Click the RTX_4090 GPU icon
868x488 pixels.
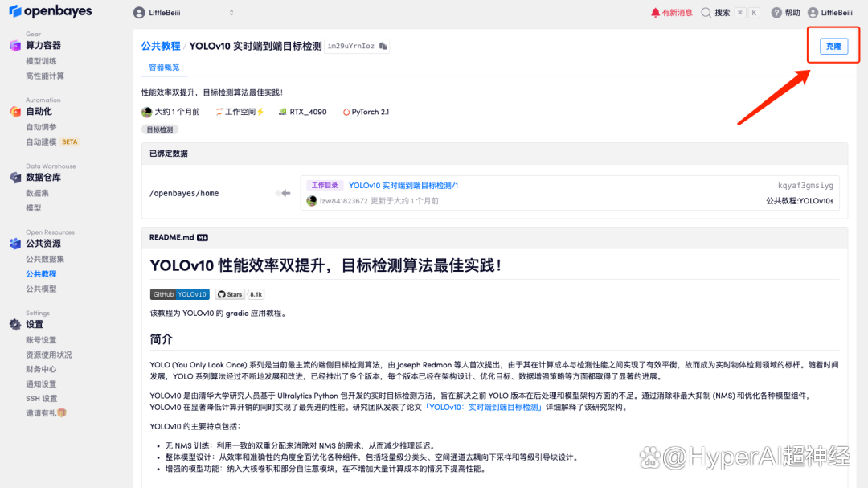(282, 112)
